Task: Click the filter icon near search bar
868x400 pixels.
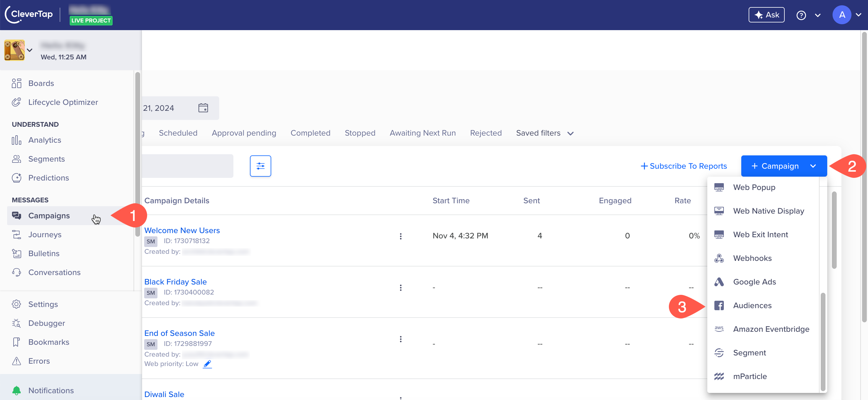Action: point(260,166)
